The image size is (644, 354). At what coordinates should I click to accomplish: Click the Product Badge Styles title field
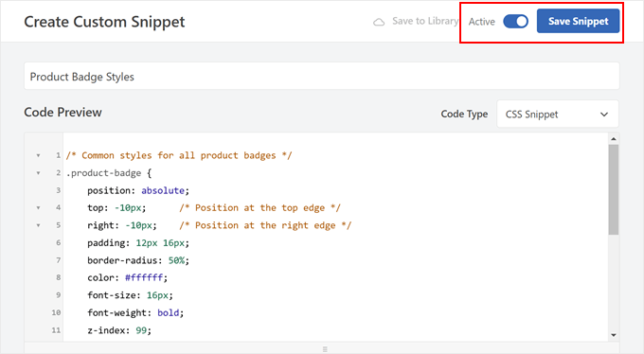(322, 76)
